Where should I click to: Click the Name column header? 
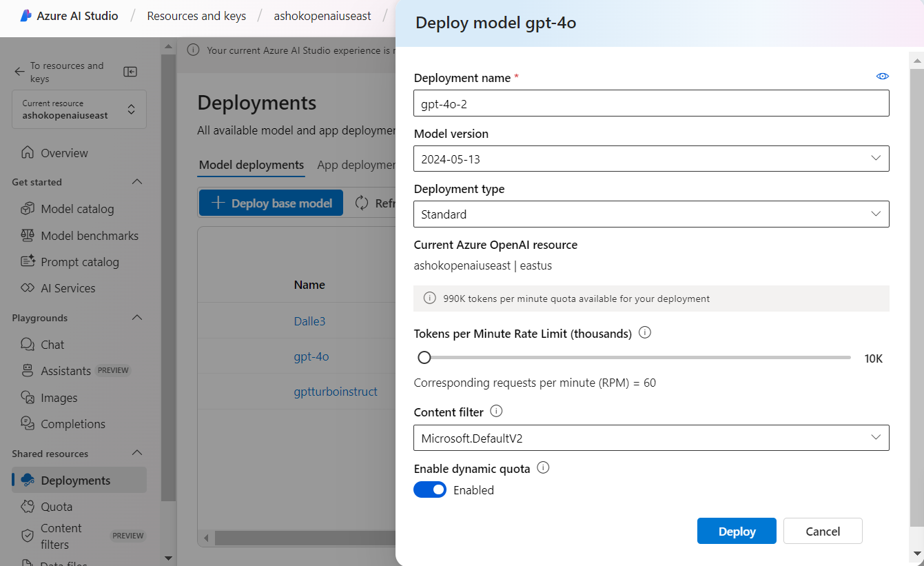309,284
